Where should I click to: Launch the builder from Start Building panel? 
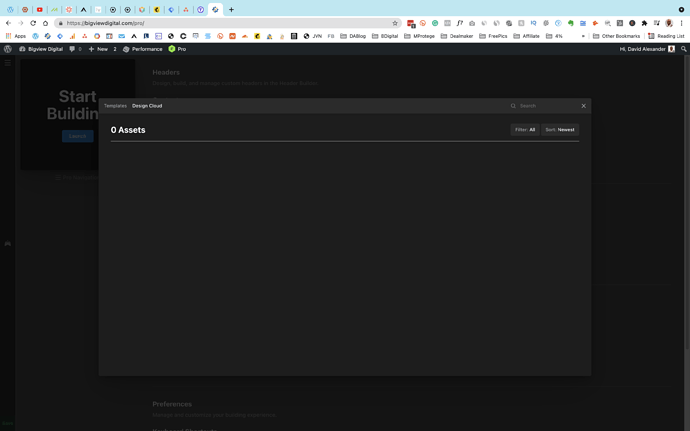click(x=77, y=136)
